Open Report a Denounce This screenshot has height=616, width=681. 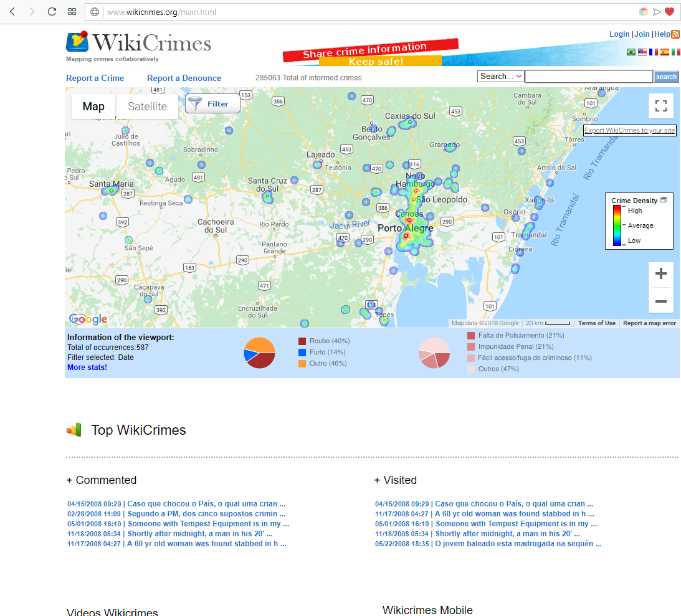tap(184, 78)
